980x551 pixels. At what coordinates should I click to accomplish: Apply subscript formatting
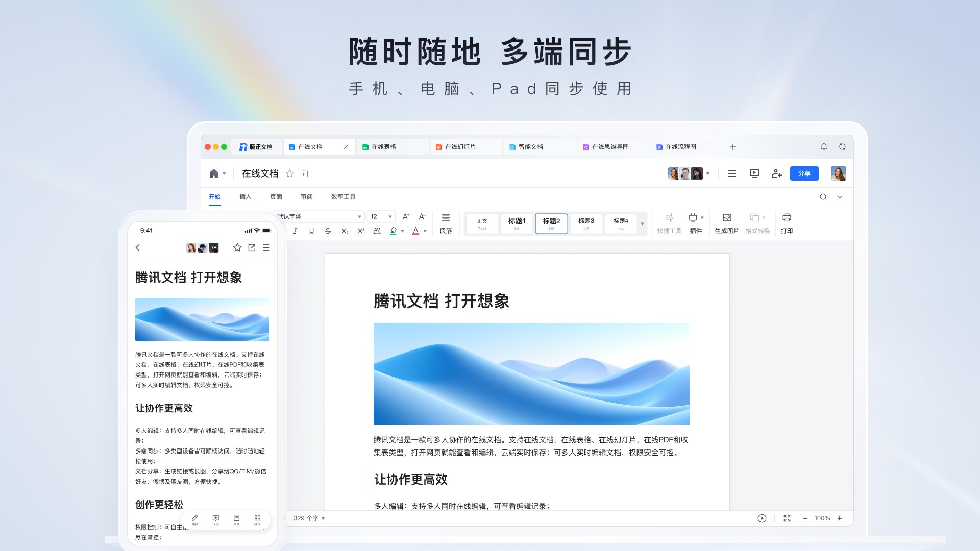click(345, 231)
